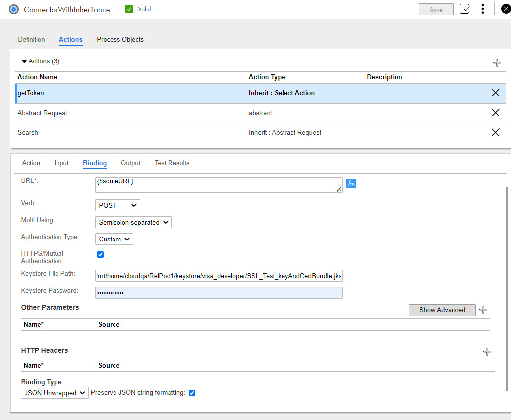
Task: Close the connector editor with the X icon
Action: (x=506, y=9)
